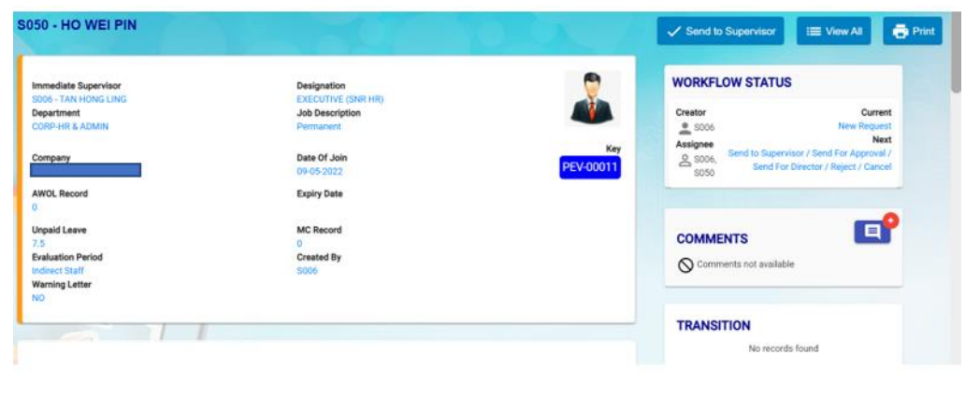The width and height of the screenshot is (980, 399).
Task: Click the EXECUTIVE (SNR HR) designation
Action: (x=339, y=99)
